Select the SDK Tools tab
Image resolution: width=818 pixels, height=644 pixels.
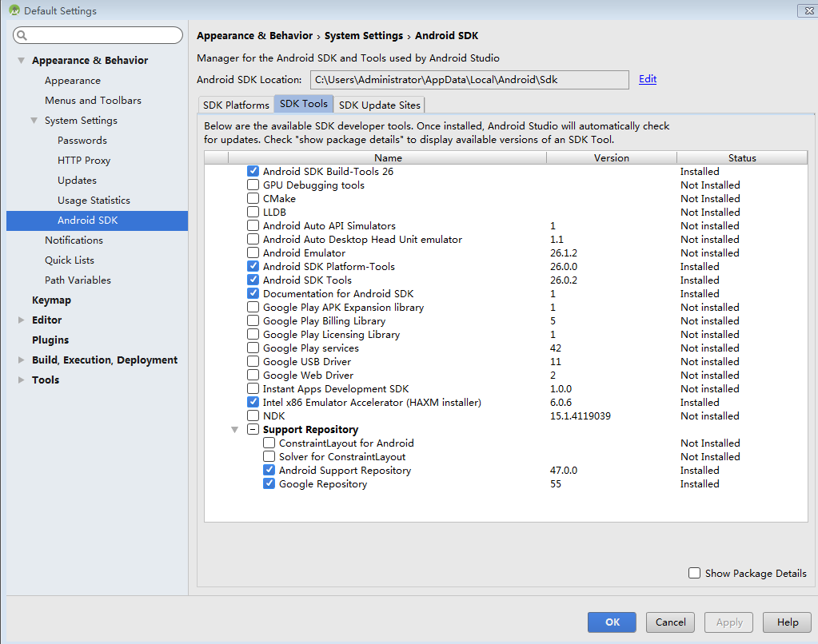point(304,104)
